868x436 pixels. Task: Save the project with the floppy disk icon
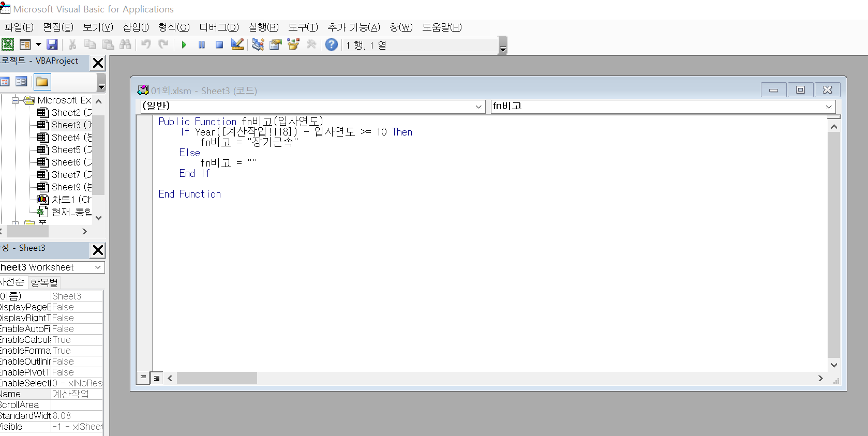point(52,44)
